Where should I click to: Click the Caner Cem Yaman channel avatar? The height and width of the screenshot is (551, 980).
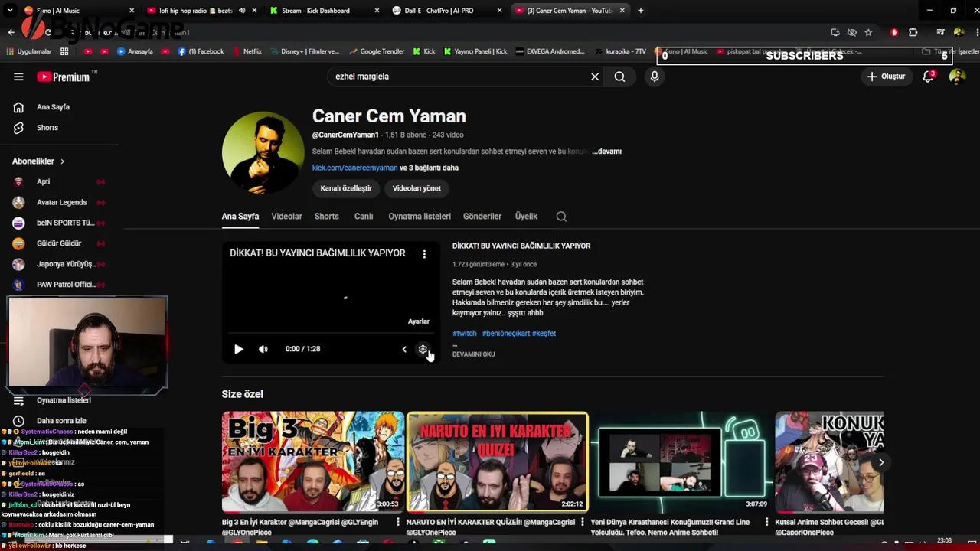pyautogui.click(x=263, y=153)
